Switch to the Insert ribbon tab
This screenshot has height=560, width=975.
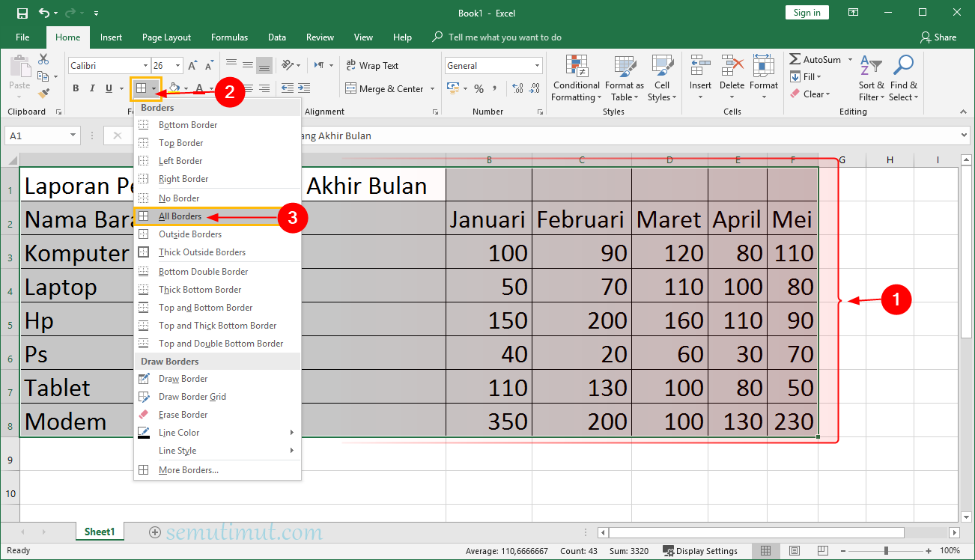tap(112, 37)
